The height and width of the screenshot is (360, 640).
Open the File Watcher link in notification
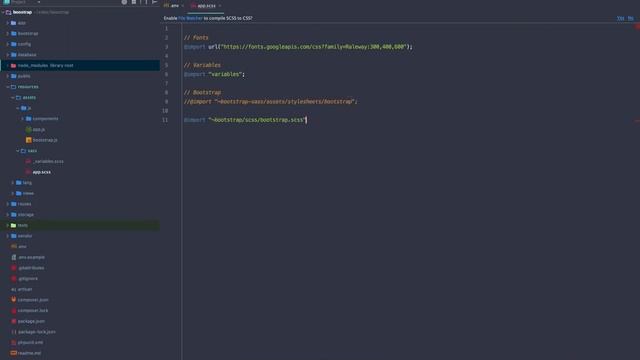[190, 18]
